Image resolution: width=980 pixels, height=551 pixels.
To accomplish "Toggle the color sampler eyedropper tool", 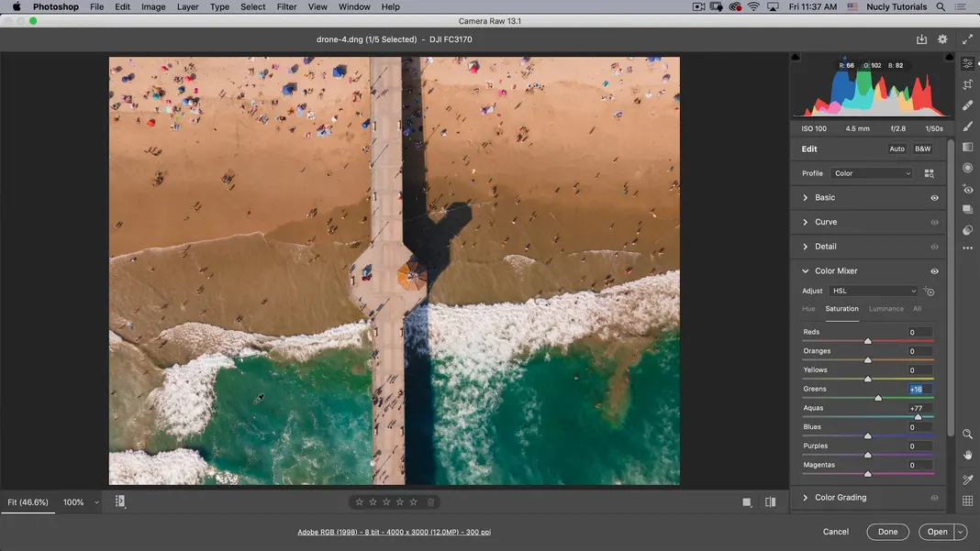I will [x=967, y=479].
